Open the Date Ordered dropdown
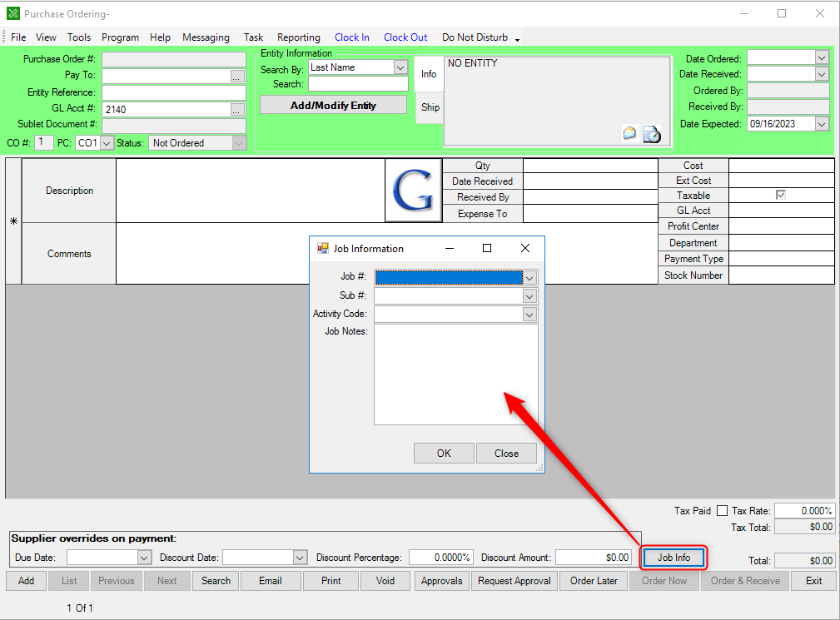The width and height of the screenshot is (840, 620). coord(822,57)
